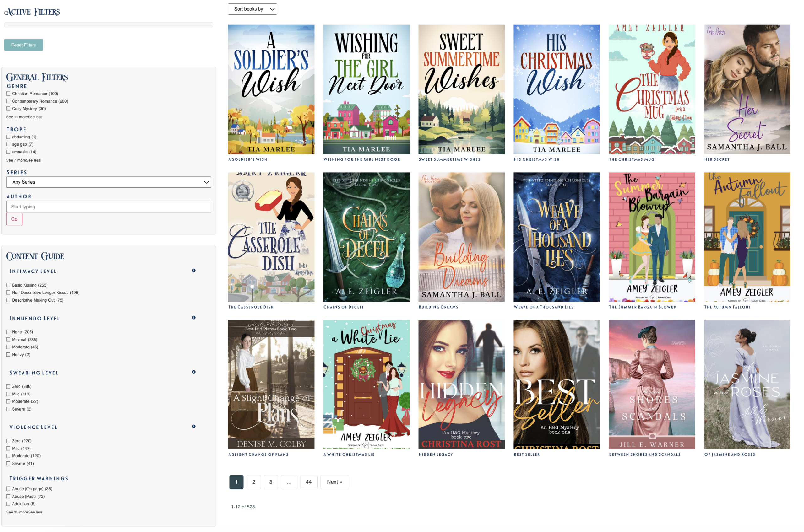This screenshot has width=804, height=532.
Task: Select Zero under Swearing Level
Action: 8,386
